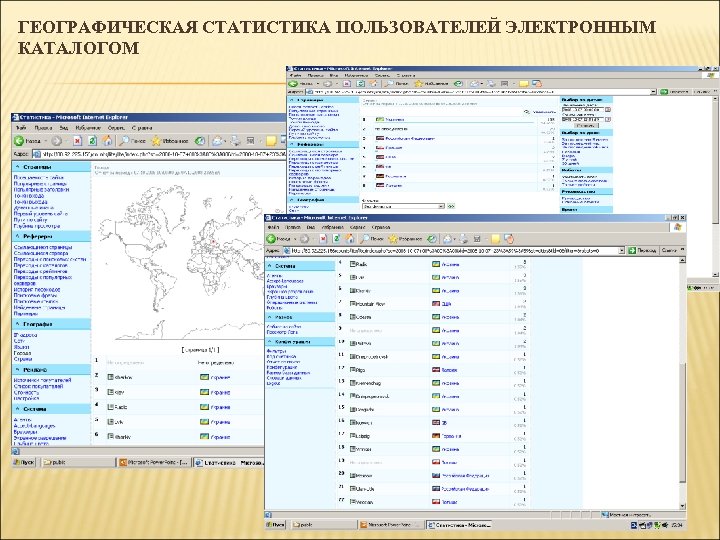This screenshot has height=540, width=720.
Task: Click the Stop icon in the front city-list window
Action: pos(323,239)
